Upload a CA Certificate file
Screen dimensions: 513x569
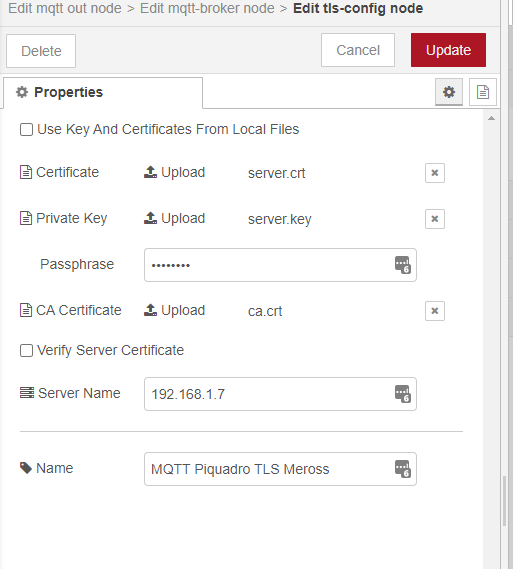175,311
